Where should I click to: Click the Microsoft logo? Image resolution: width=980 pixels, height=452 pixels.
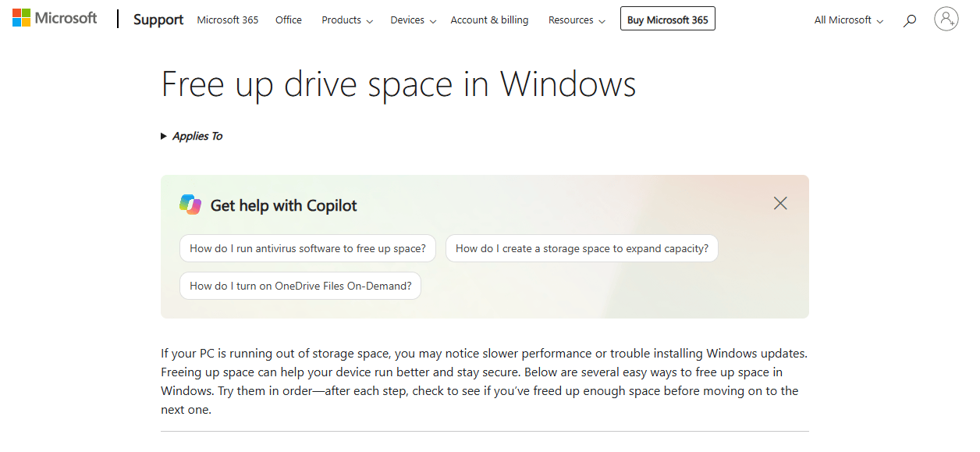[55, 18]
